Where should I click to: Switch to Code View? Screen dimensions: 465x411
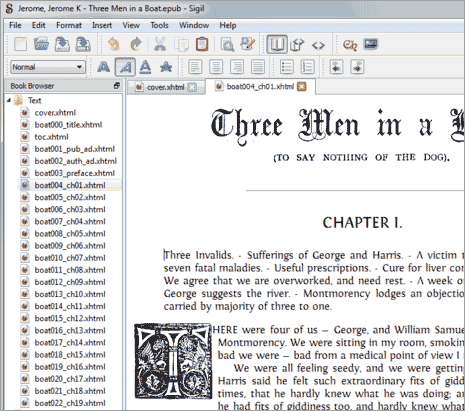[318, 45]
